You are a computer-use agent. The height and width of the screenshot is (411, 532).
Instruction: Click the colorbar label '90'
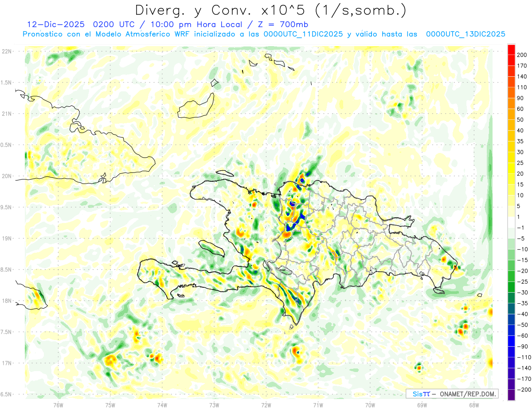click(520, 98)
